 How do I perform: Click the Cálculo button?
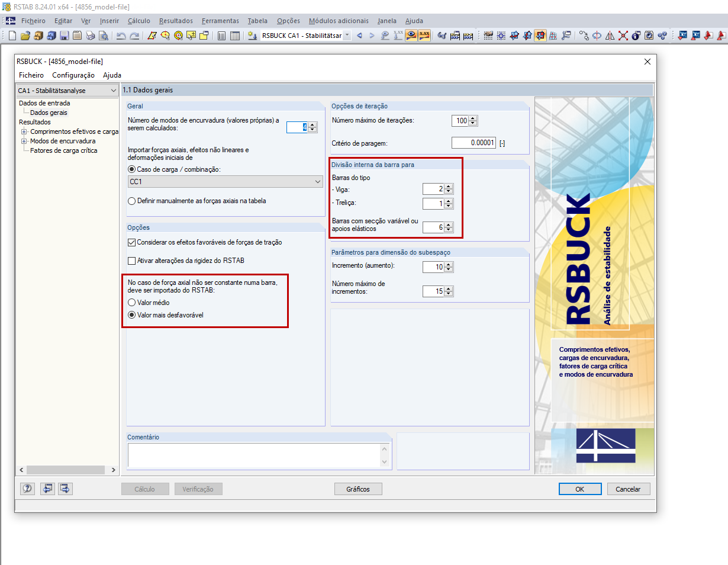click(x=145, y=489)
